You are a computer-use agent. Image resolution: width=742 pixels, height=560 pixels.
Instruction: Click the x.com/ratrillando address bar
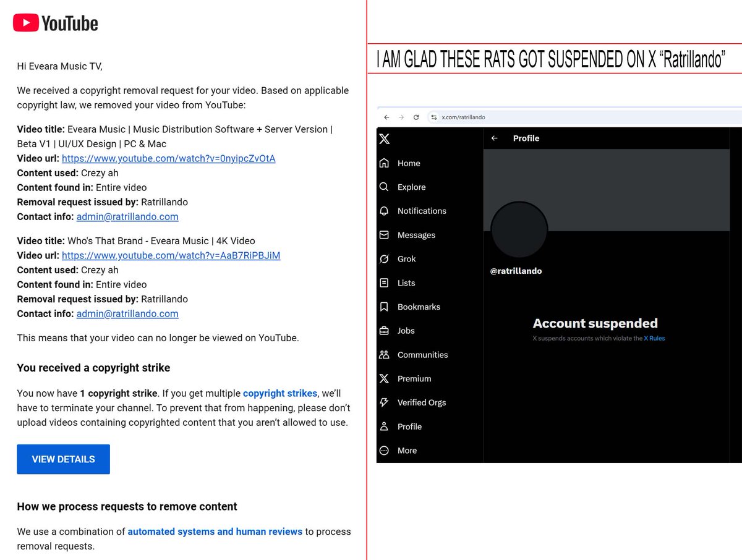tap(584, 117)
